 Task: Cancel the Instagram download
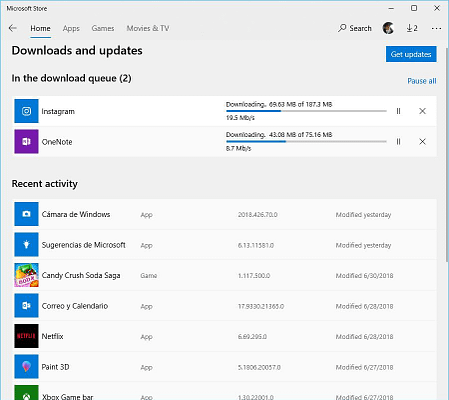click(x=422, y=111)
